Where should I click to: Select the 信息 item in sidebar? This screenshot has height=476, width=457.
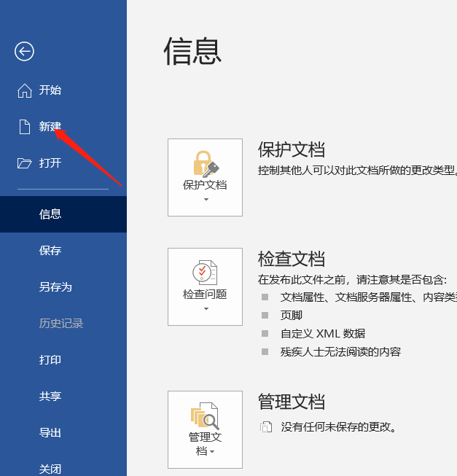[x=50, y=214]
